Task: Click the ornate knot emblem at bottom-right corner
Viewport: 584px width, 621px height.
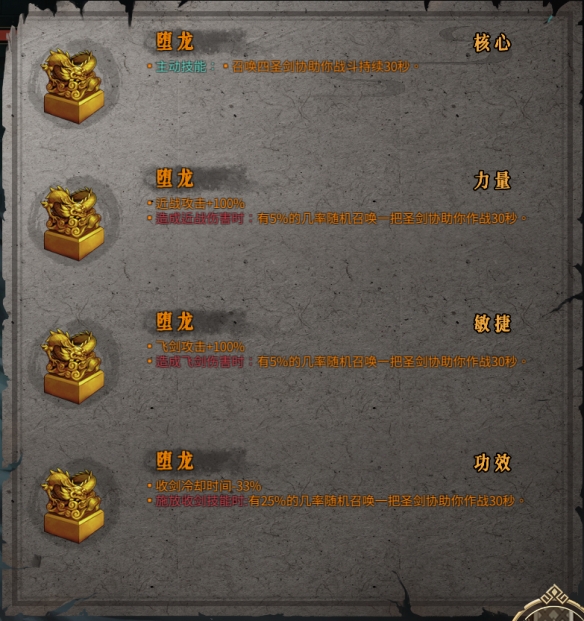Action: click(x=554, y=602)
